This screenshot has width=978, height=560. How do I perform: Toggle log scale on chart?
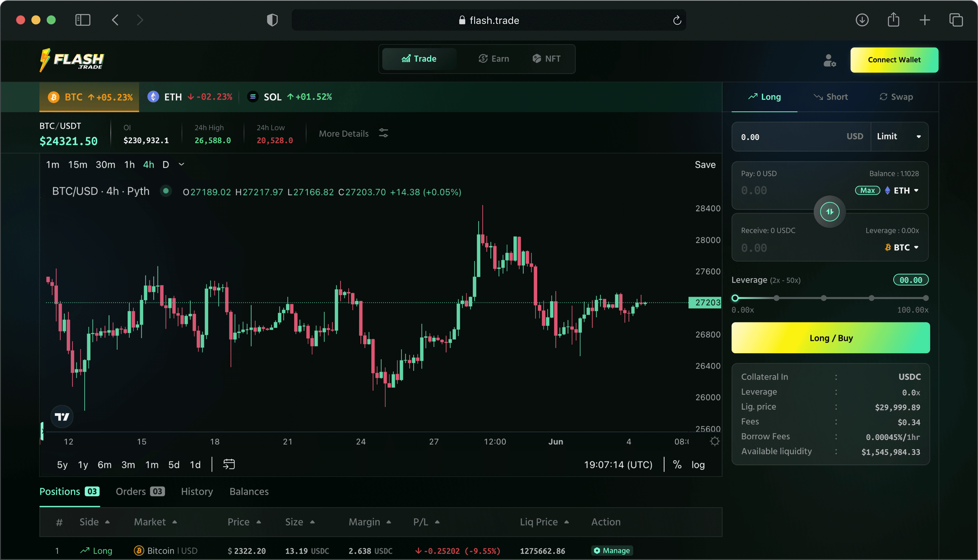pyautogui.click(x=698, y=465)
